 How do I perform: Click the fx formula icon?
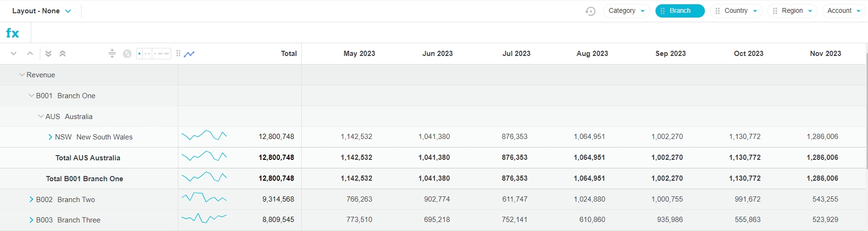point(12,33)
